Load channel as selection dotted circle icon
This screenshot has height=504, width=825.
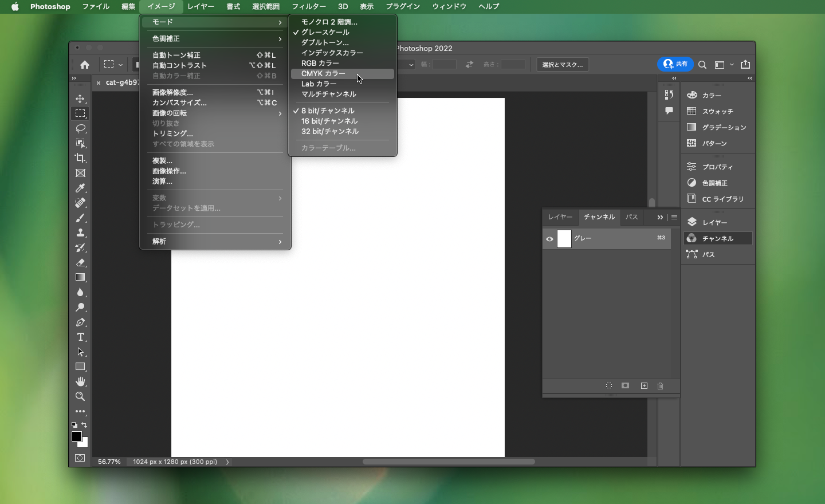pyautogui.click(x=609, y=386)
